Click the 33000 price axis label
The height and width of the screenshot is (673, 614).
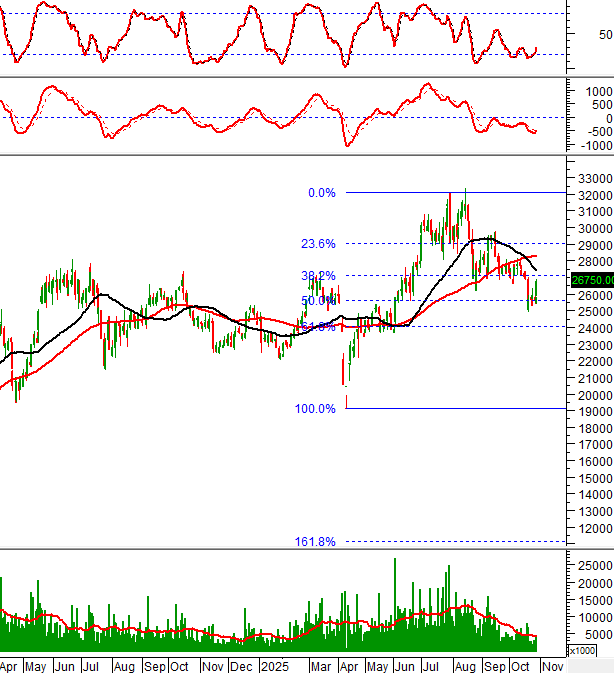click(x=591, y=178)
